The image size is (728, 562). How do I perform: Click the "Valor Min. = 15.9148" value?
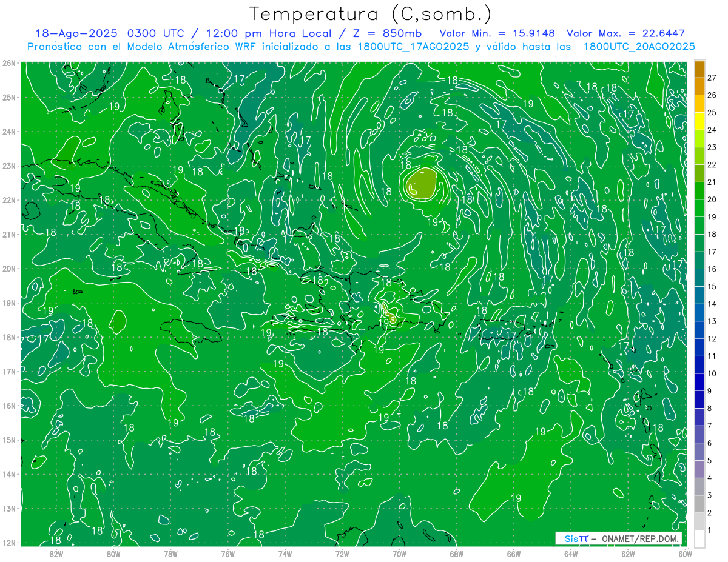[x=496, y=33]
